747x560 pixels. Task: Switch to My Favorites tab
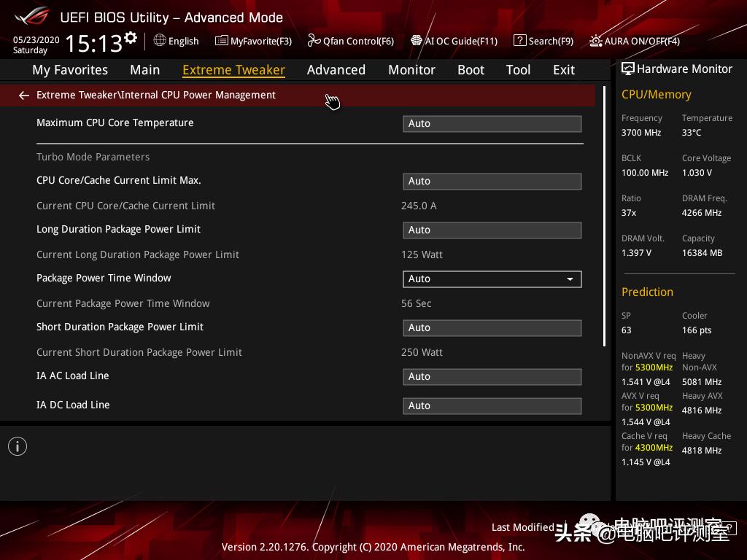click(x=70, y=70)
